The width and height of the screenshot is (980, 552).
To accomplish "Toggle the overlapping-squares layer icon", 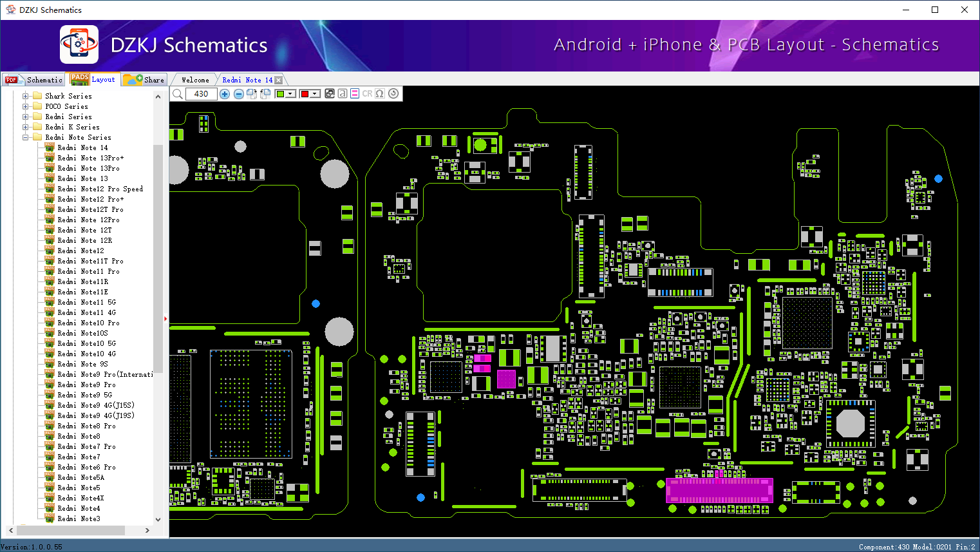I will pyautogui.click(x=330, y=94).
